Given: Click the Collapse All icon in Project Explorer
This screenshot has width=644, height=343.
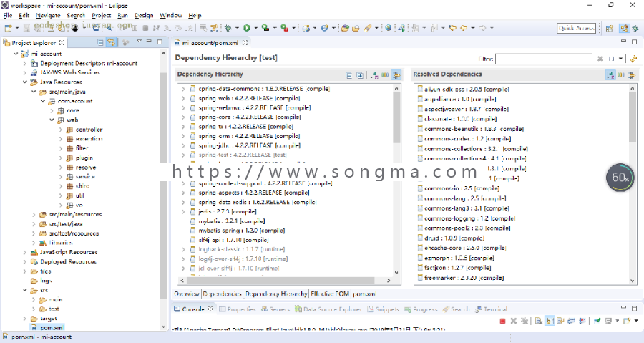Looking at the screenshot, I should coord(101,42).
